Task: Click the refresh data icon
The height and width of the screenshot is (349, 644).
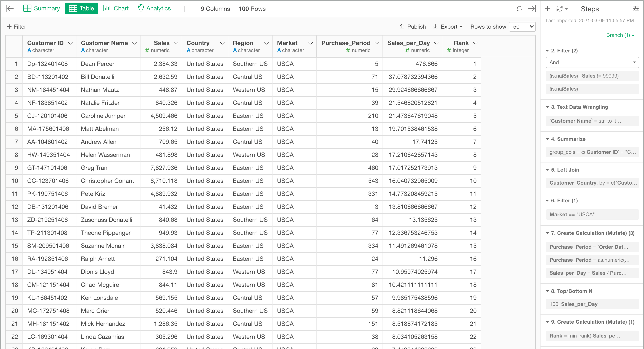Action: (560, 9)
